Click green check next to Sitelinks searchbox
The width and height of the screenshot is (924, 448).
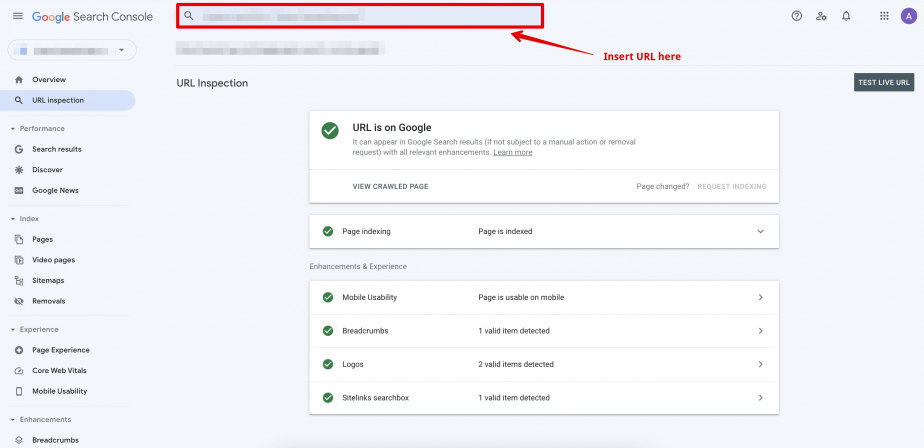[328, 398]
